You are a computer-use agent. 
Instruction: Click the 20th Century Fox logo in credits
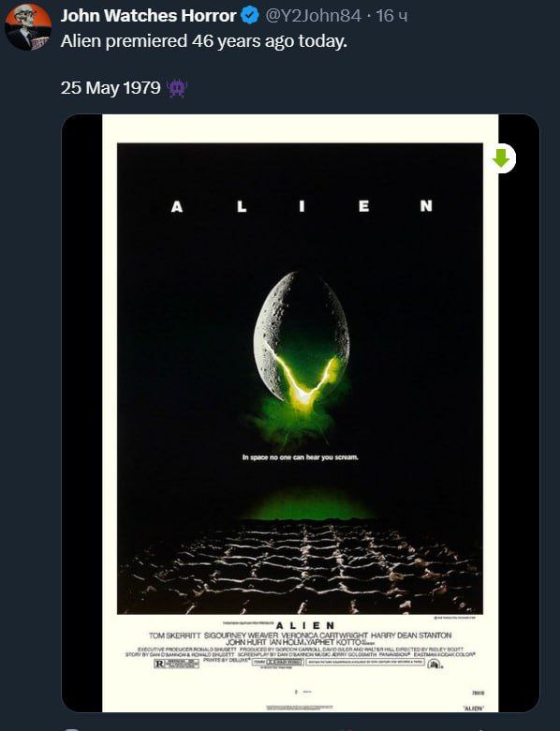tap(434, 664)
